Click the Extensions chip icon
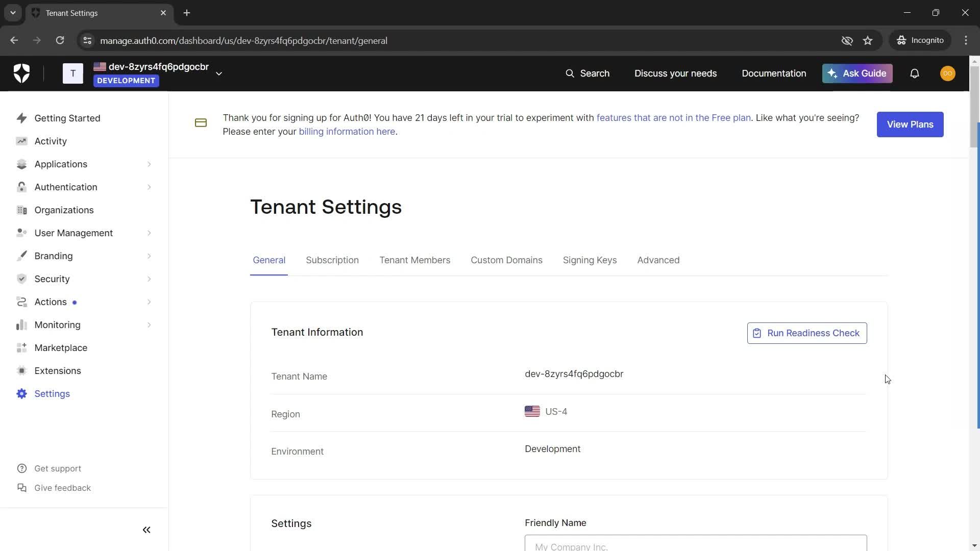Image resolution: width=980 pixels, height=551 pixels. (x=21, y=371)
